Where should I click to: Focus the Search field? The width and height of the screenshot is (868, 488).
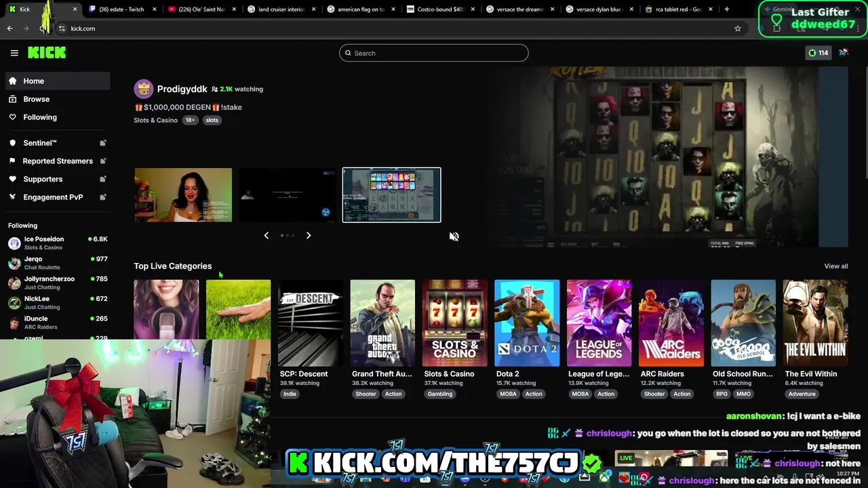(434, 53)
